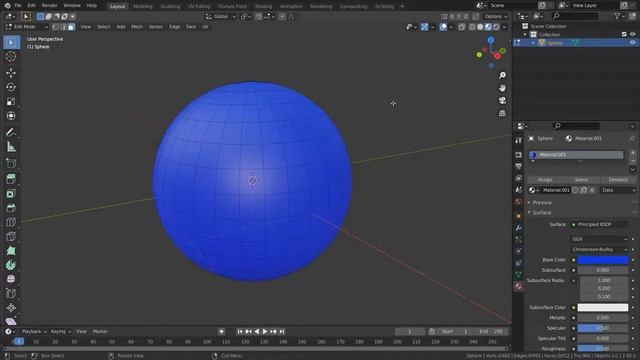Toggle X-ray view
This screenshot has width=640, height=360.
[x=462, y=27]
